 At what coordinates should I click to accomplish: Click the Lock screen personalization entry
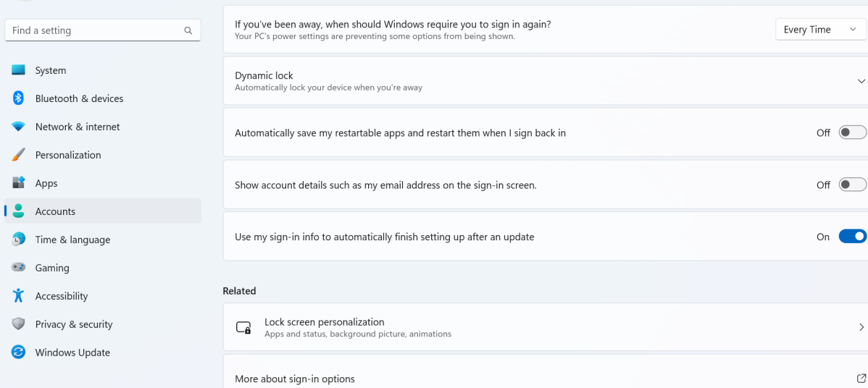[x=325, y=327]
